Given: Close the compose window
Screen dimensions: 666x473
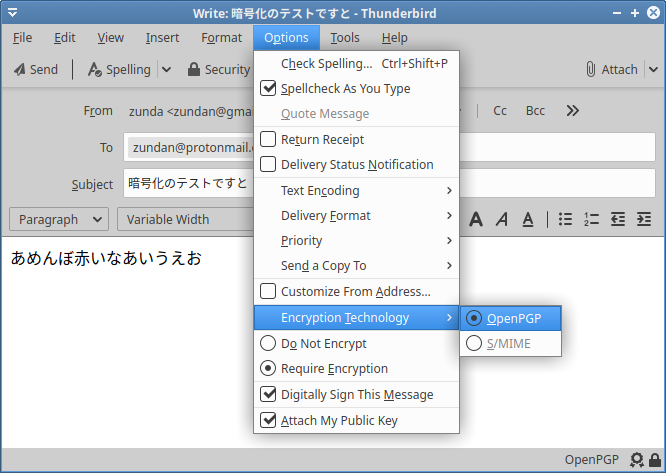Looking at the screenshot, I should 653,13.
